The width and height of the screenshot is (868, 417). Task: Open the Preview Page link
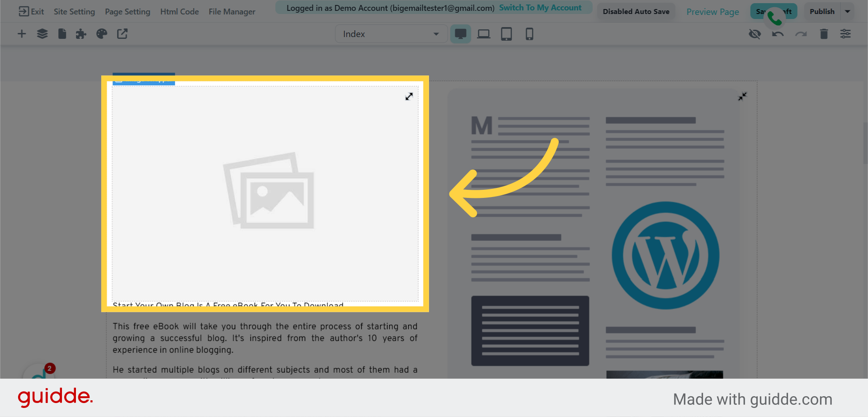712,12
